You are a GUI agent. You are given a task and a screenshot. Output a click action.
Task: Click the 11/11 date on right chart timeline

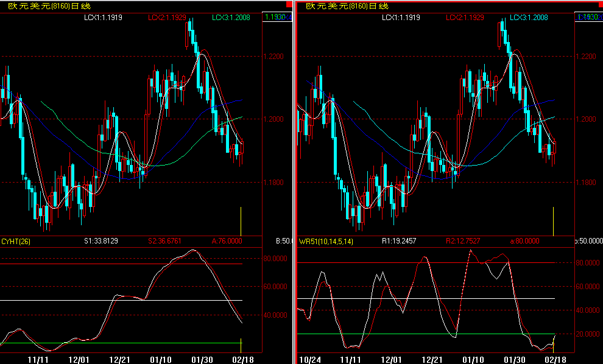coord(350,360)
